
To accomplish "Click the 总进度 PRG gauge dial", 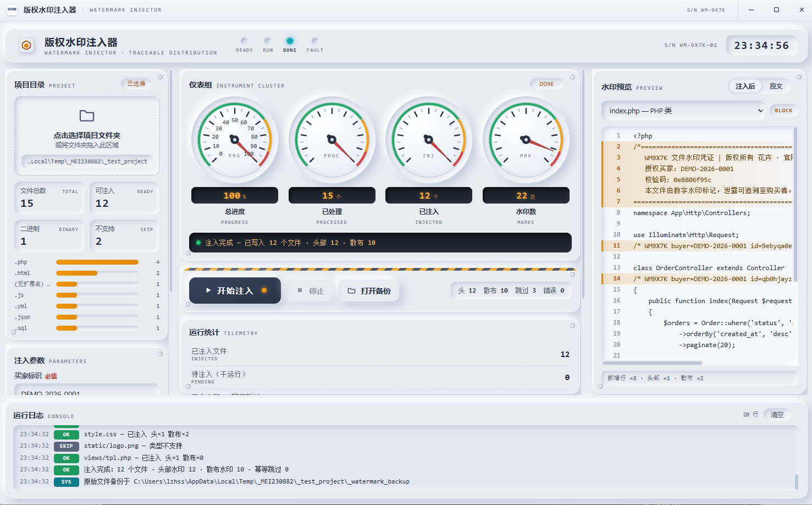I will pos(235,140).
